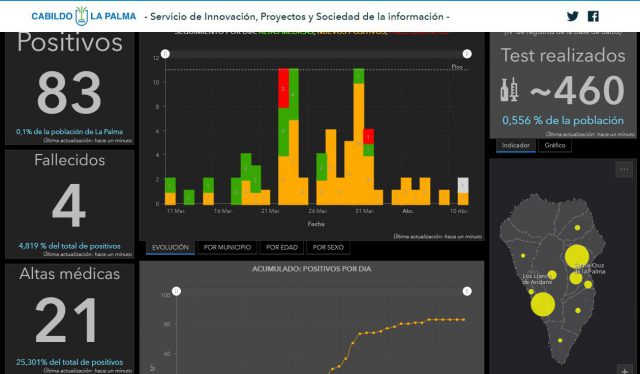Screen dimensions: 640x374
Task: Switch to the EVOLUCIÓN tab
Action: click(170, 247)
